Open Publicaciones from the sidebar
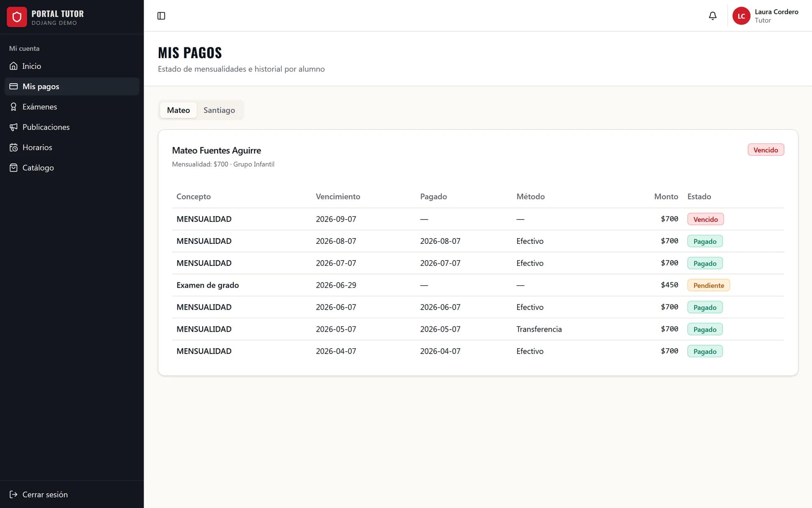 [x=72, y=127]
